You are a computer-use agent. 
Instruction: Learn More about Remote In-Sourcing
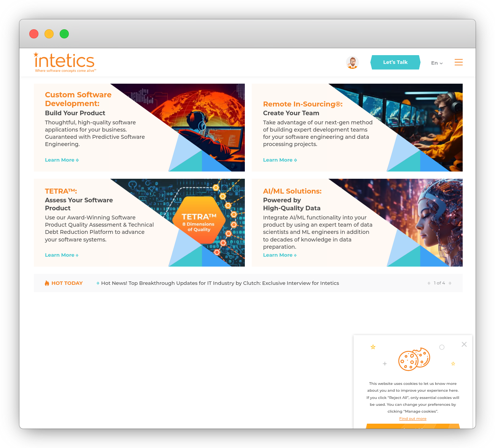point(280,160)
